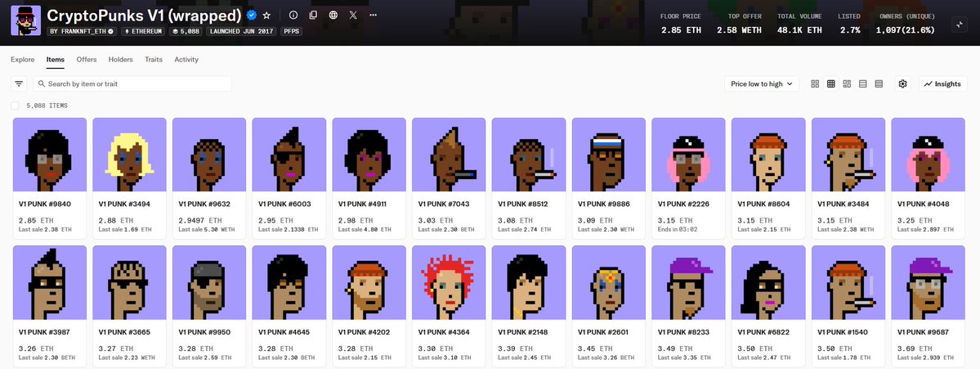This screenshot has width=980, height=369.
Task: Open the Offers tab
Action: coord(87,60)
